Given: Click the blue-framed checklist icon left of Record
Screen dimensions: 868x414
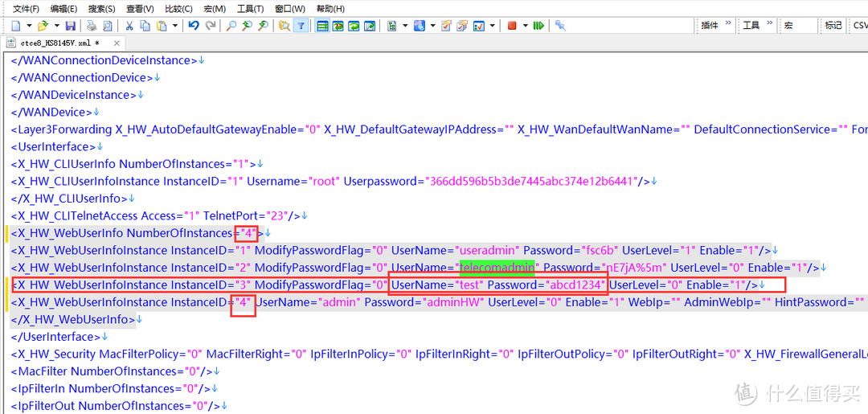Looking at the screenshot, I should coord(479,26).
